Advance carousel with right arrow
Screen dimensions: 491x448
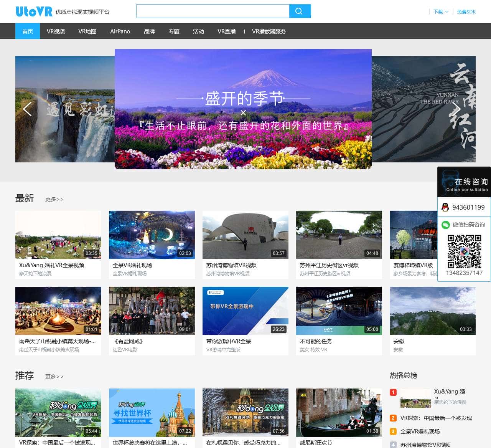click(x=456, y=109)
